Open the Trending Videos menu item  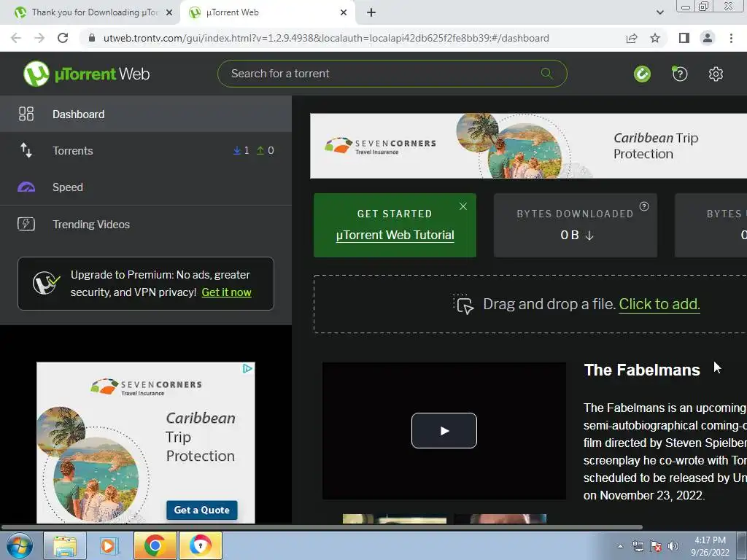pos(146,224)
